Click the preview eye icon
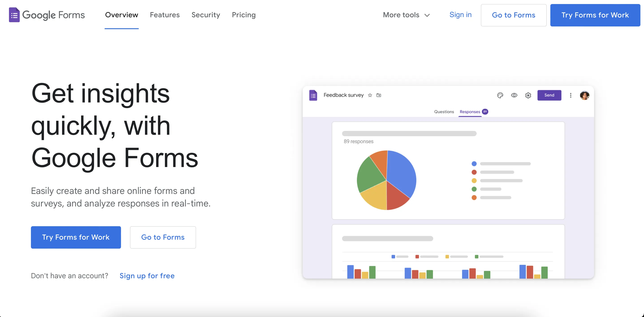Image resolution: width=644 pixels, height=317 pixels. pos(514,95)
